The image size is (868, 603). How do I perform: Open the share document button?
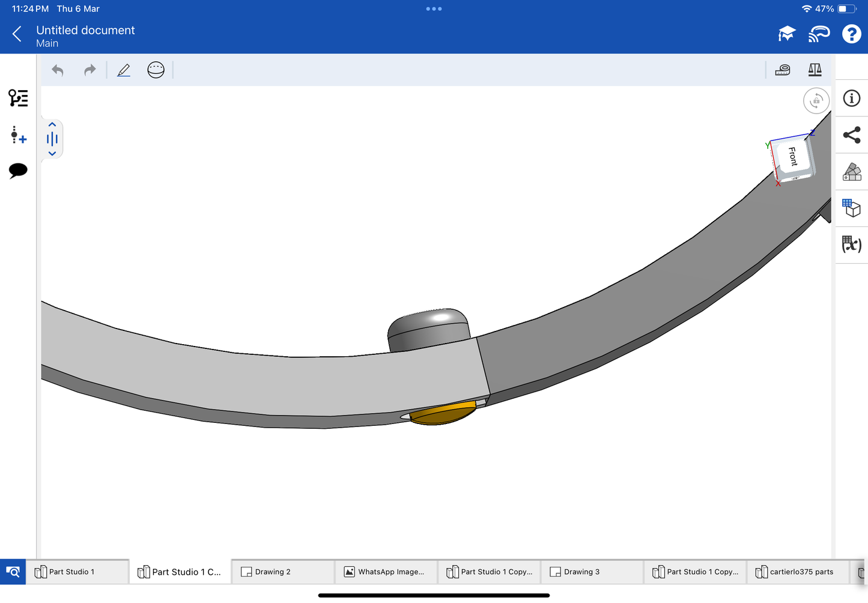[851, 135]
